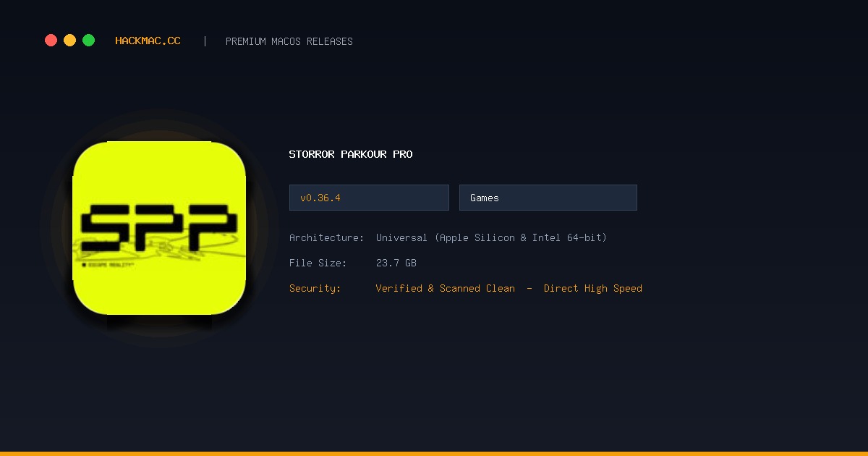Click the 'Direct High Speed' text
Image resolution: width=868 pixels, height=456 pixels.
[x=593, y=288]
